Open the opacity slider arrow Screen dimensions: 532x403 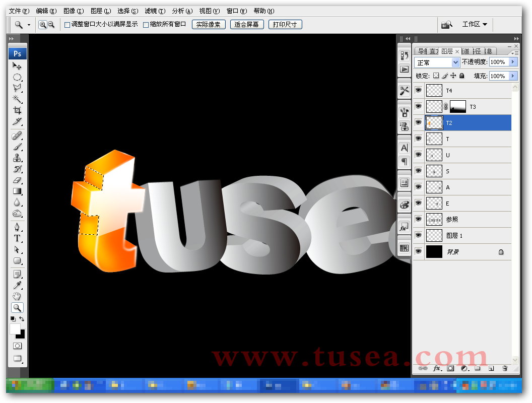[513, 62]
